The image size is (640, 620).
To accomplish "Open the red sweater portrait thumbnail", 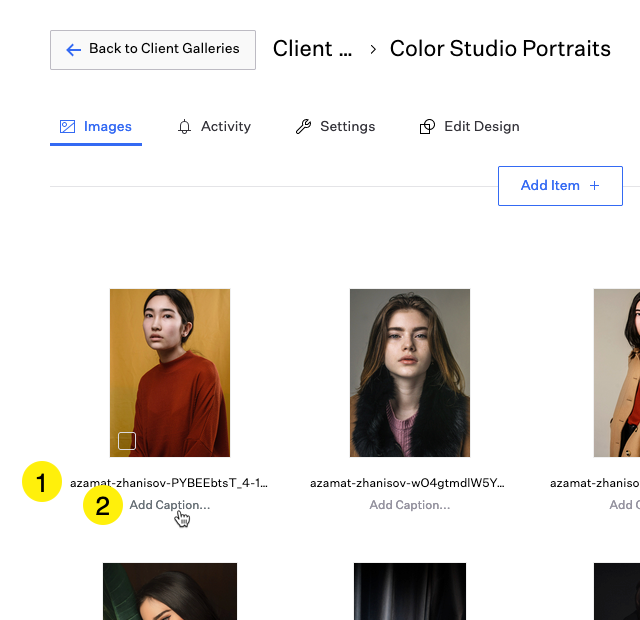I will click(170, 373).
